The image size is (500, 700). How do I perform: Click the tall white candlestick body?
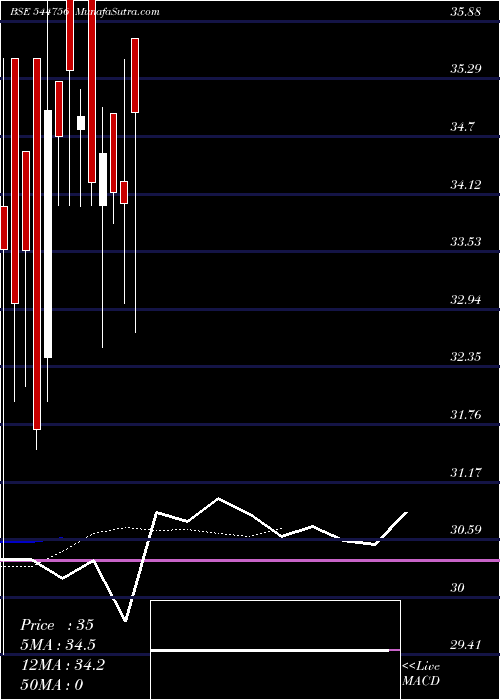[48, 234]
